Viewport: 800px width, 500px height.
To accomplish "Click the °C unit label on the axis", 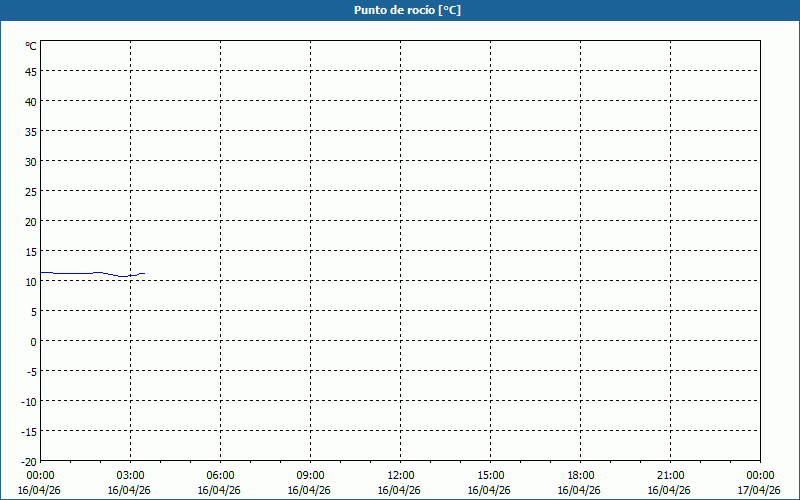I will coord(31,46).
